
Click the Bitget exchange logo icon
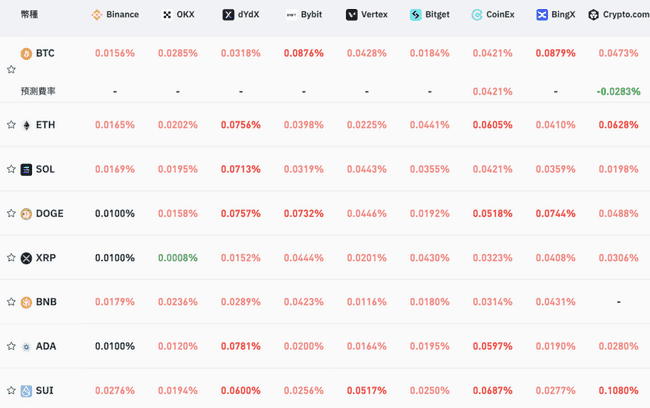pos(415,15)
